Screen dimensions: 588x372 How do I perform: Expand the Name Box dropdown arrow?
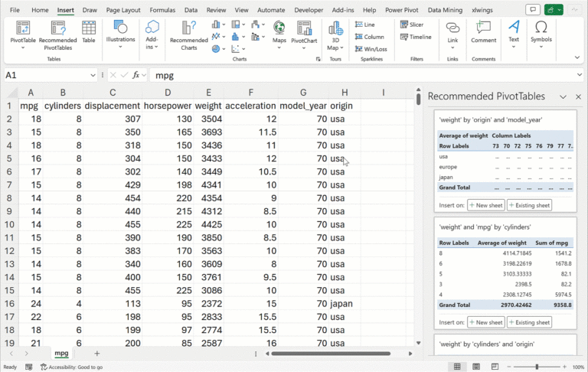point(93,76)
